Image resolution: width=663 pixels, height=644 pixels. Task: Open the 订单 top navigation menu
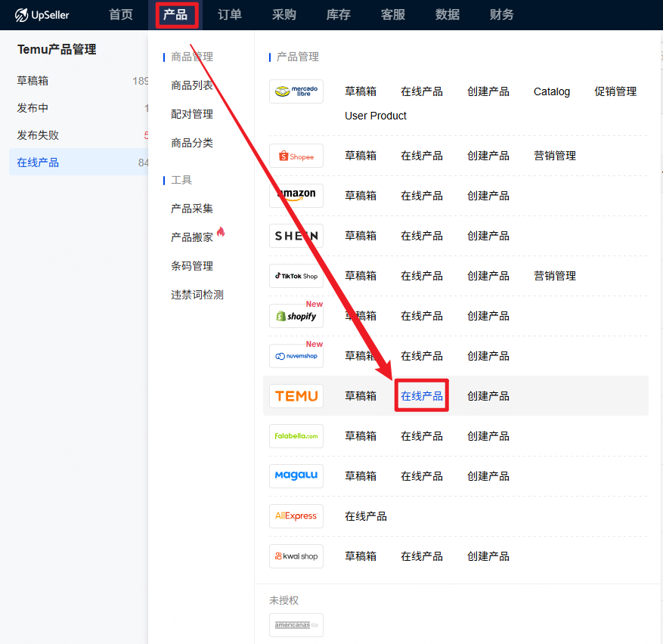tap(230, 15)
